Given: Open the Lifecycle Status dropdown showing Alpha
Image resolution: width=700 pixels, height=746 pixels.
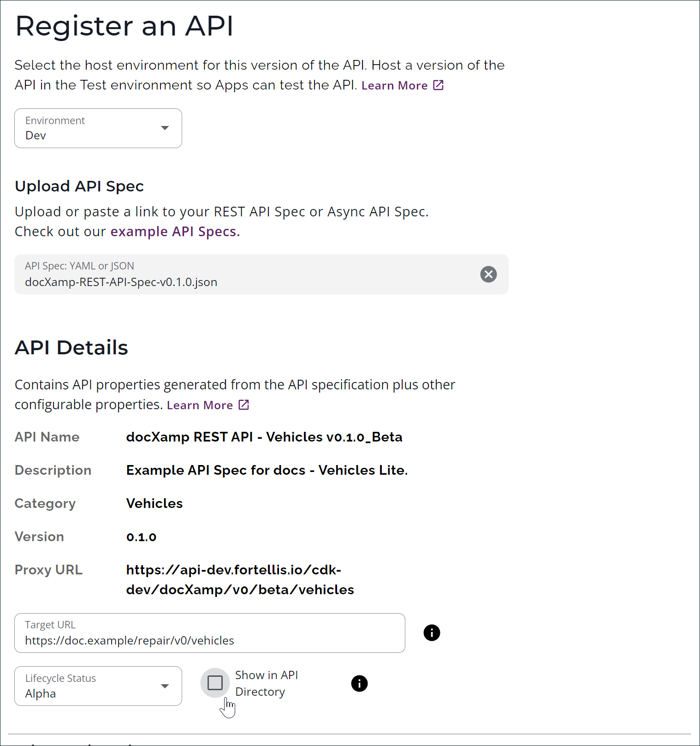Looking at the screenshot, I should 98,686.
